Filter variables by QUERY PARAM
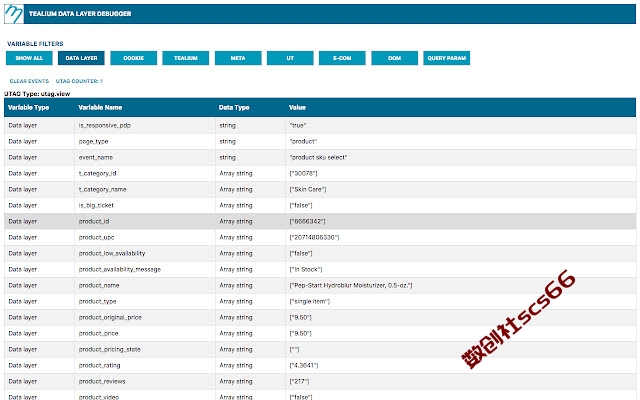The height and width of the screenshot is (400, 640). point(447,58)
